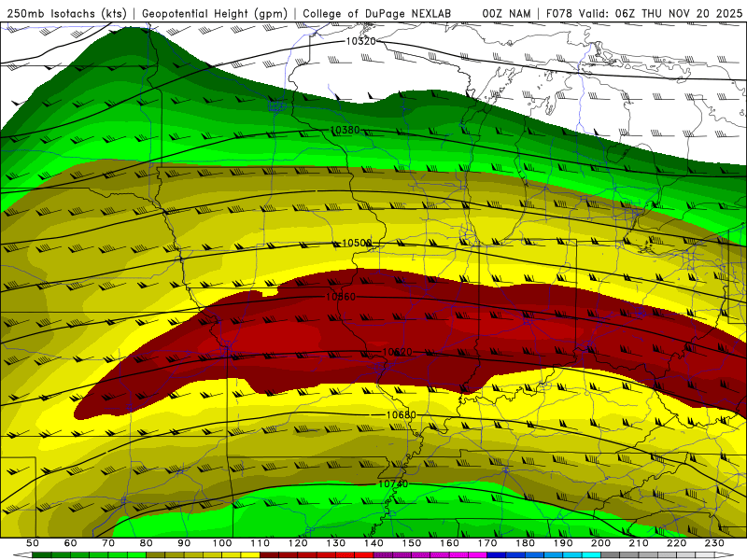
Task: Click the 10500 height contour label
Action: (x=357, y=244)
